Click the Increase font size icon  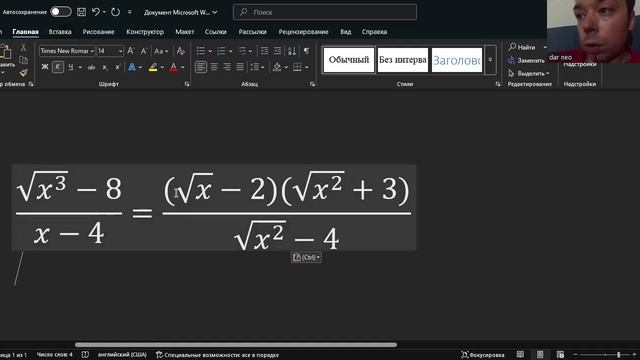[131, 51]
